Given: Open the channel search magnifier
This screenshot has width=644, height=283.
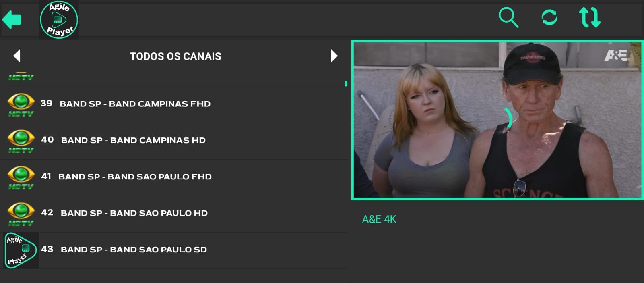Looking at the screenshot, I should (x=508, y=18).
